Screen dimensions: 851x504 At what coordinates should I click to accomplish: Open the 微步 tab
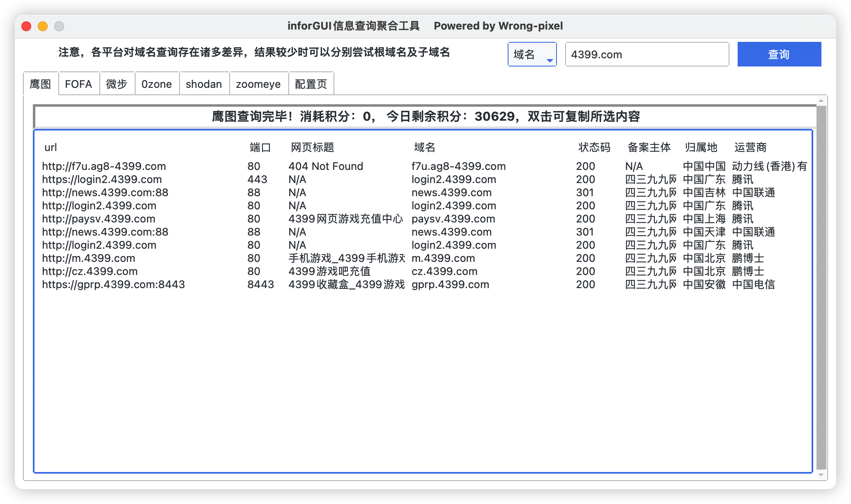click(117, 84)
